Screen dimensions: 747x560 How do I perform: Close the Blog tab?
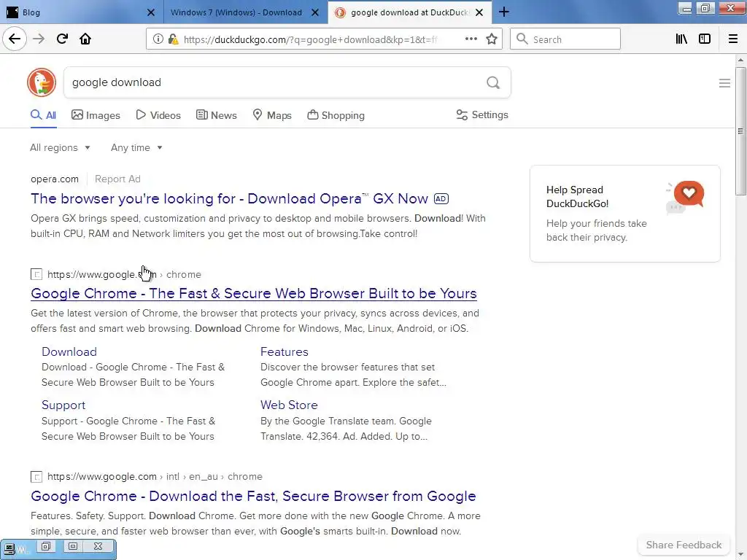point(150,12)
